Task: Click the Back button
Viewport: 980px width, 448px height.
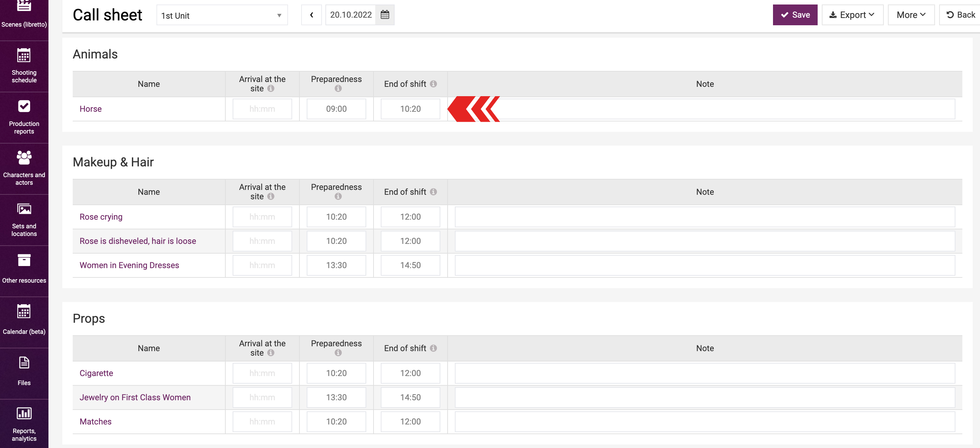Action: pyautogui.click(x=960, y=15)
